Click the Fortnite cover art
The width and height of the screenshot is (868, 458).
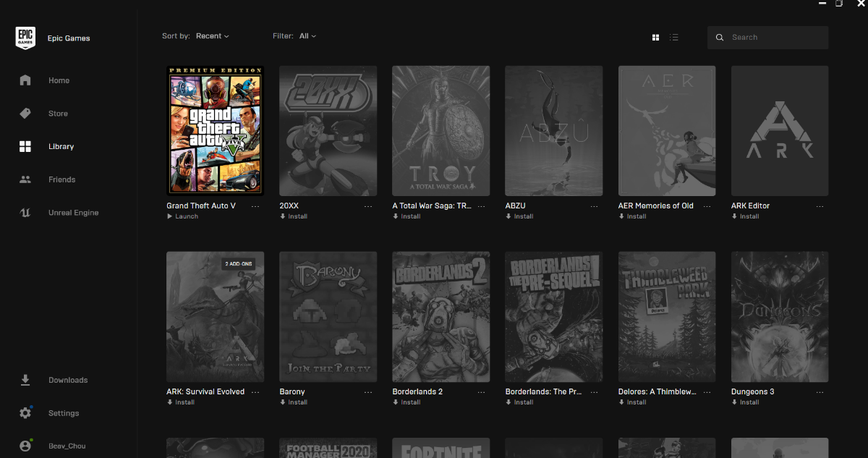pyautogui.click(x=441, y=448)
